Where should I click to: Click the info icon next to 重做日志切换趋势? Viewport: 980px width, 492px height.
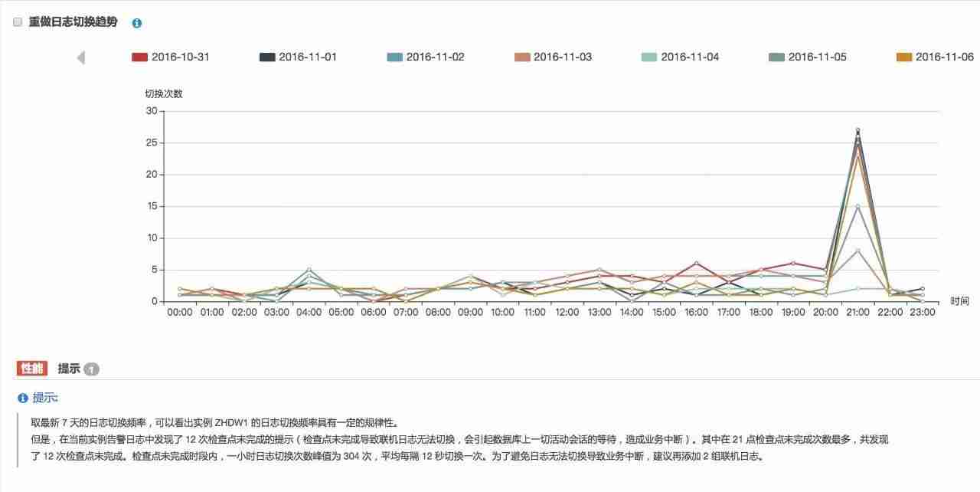point(136,22)
